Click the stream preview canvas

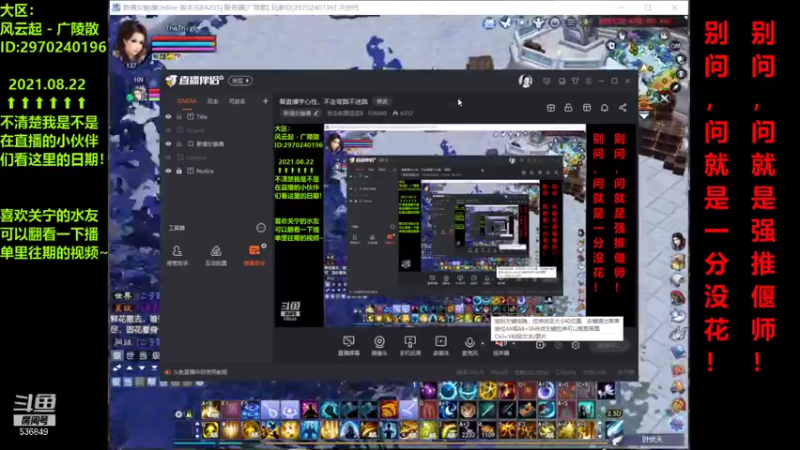(x=455, y=226)
